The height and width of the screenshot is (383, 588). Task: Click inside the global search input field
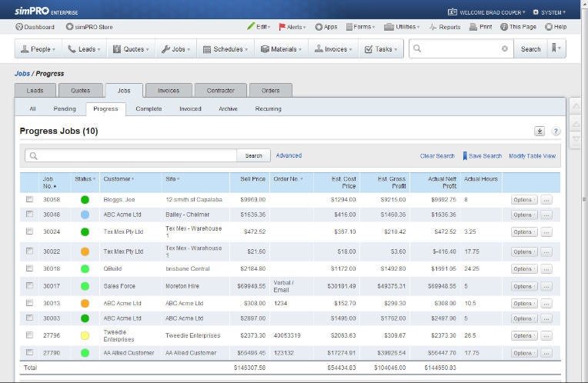461,48
